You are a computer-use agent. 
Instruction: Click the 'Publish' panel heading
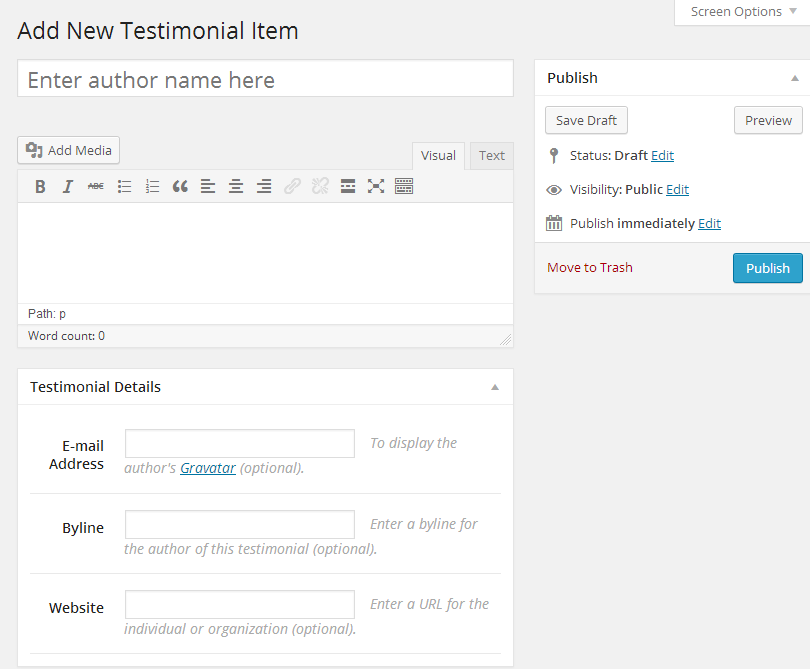572,78
